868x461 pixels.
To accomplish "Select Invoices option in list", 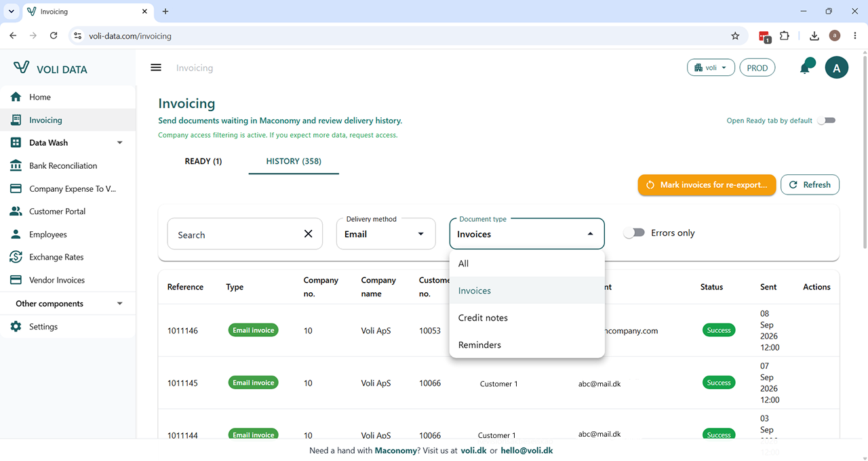I will point(527,291).
